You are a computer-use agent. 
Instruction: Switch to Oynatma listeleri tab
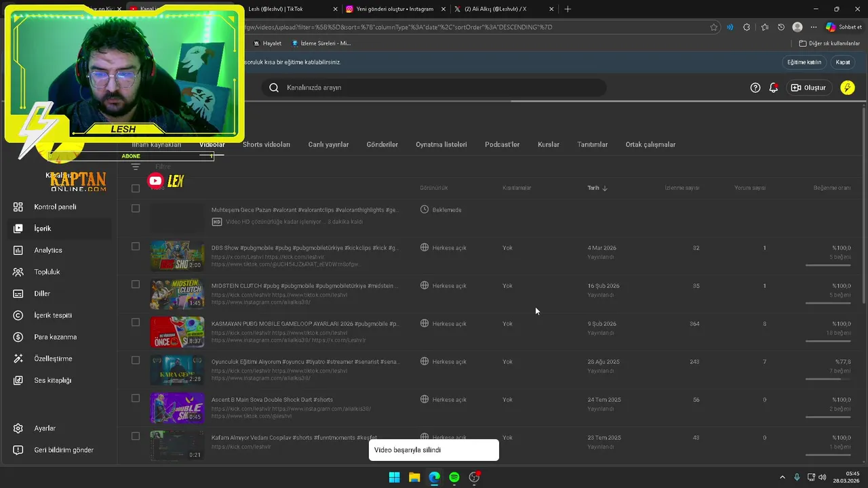(441, 144)
